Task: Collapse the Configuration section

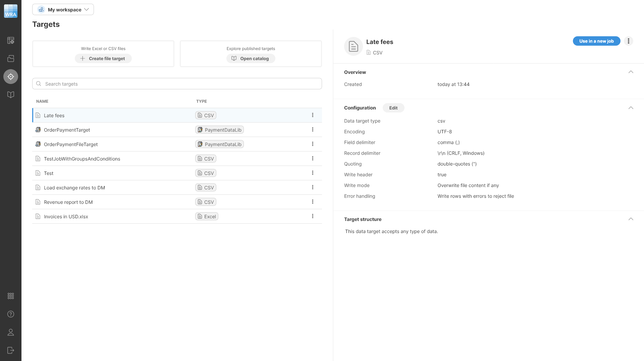Action: pos(631,108)
